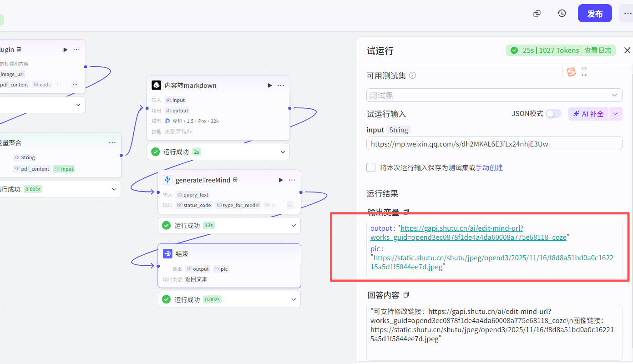Select the type_for_model output tag
This screenshot has width=633, height=364.
[x=238, y=205]
